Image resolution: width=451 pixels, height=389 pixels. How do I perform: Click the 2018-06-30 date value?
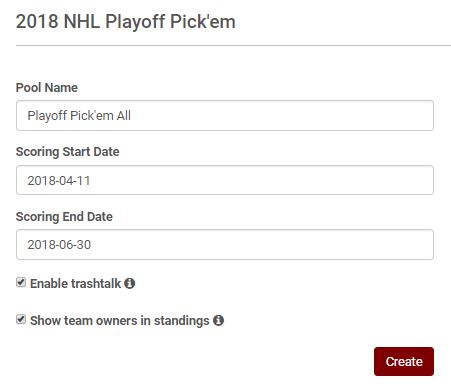(x=59, y=245)
